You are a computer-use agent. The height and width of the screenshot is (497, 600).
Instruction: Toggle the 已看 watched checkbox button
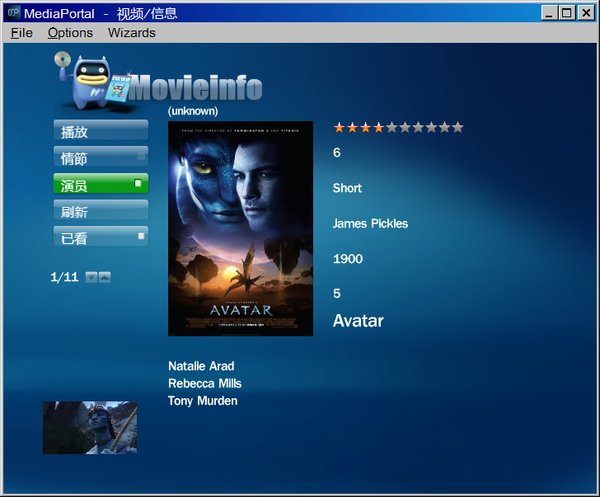pyautogui.click(x=101, y=236)
